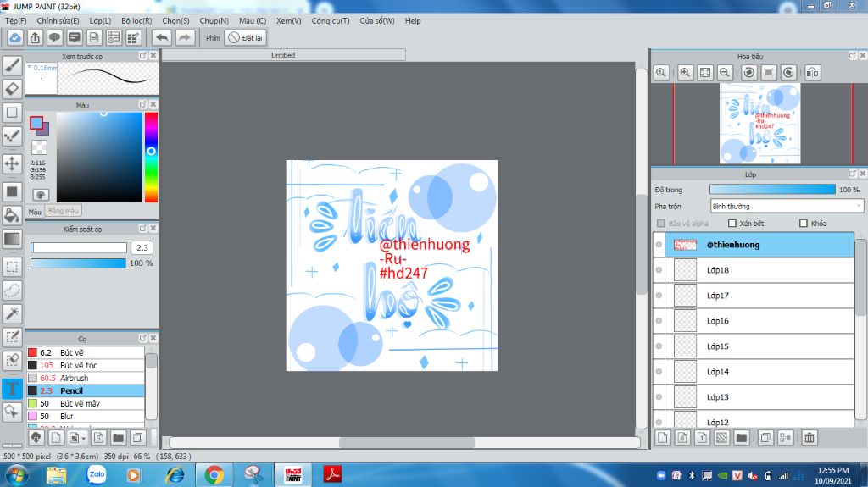The image size is (868, 487).
Task: Select the Magic Wand tool
Action: point(12,313)
